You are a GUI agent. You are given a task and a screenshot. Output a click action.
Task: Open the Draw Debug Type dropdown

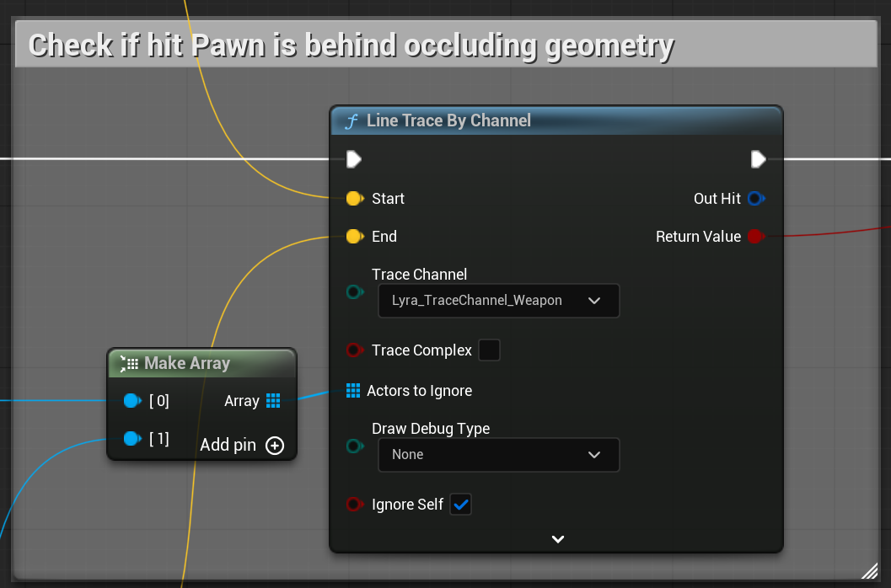coord(498,455)
